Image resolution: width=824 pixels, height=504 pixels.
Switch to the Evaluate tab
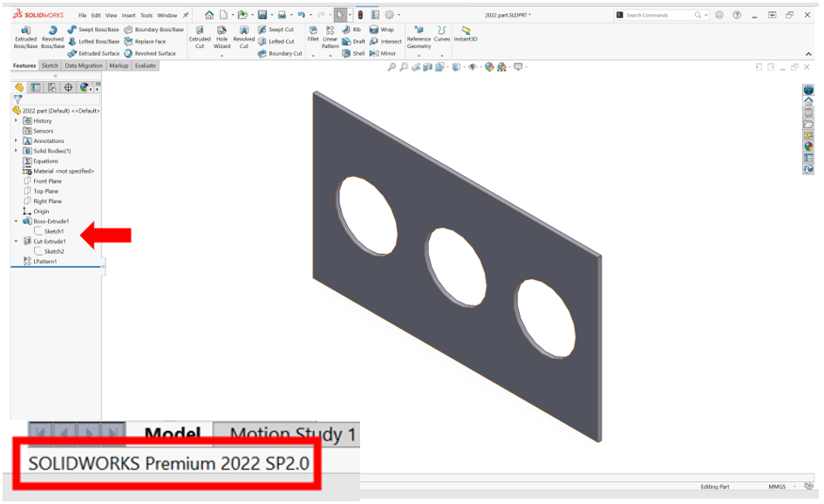tap(145, 65)
